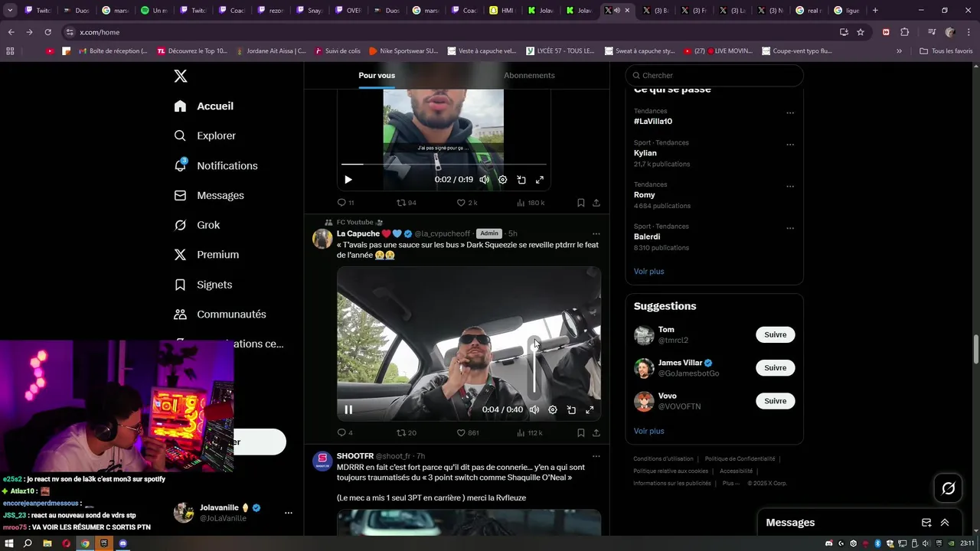980x551 pixels.
Task: Open Notifications with badge
Action: [216, 165]
